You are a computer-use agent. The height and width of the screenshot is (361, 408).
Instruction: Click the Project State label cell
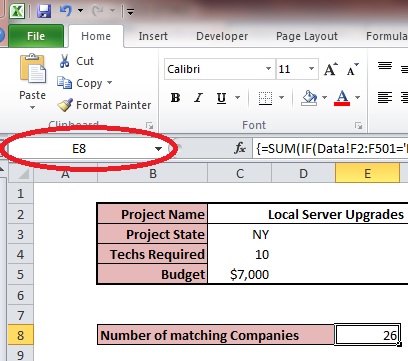point(152,234)
